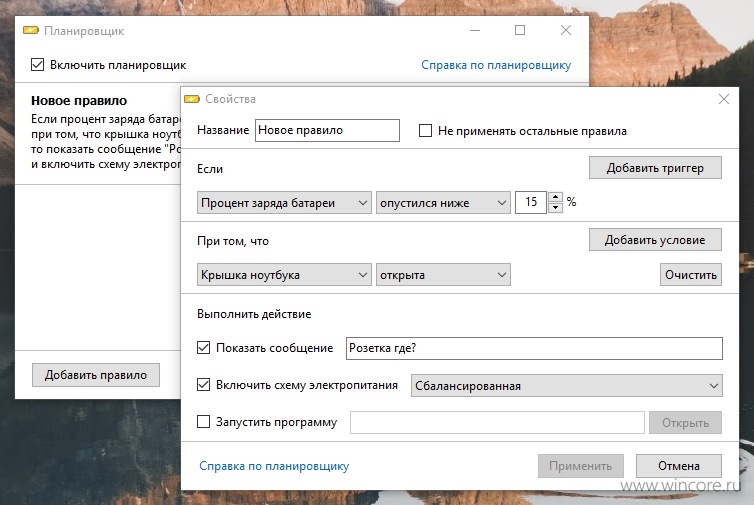Minimize the Планировщик window

[475, 30]
